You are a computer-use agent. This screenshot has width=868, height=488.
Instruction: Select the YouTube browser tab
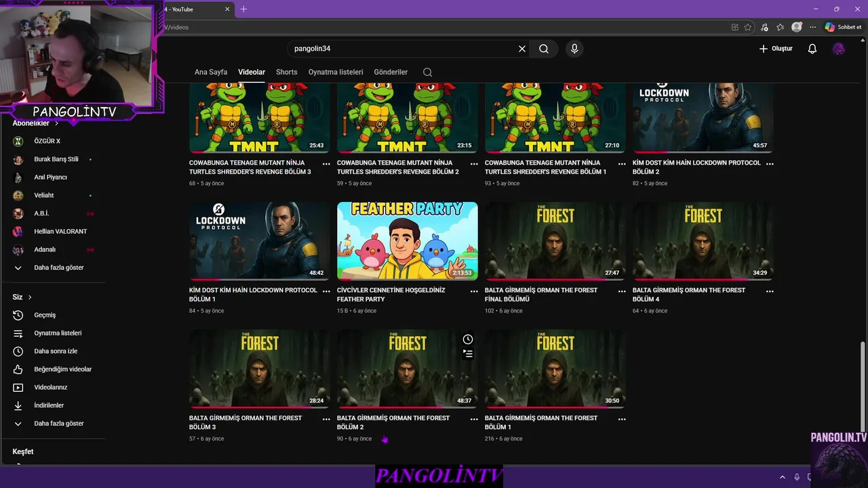(x=197, y=9)
